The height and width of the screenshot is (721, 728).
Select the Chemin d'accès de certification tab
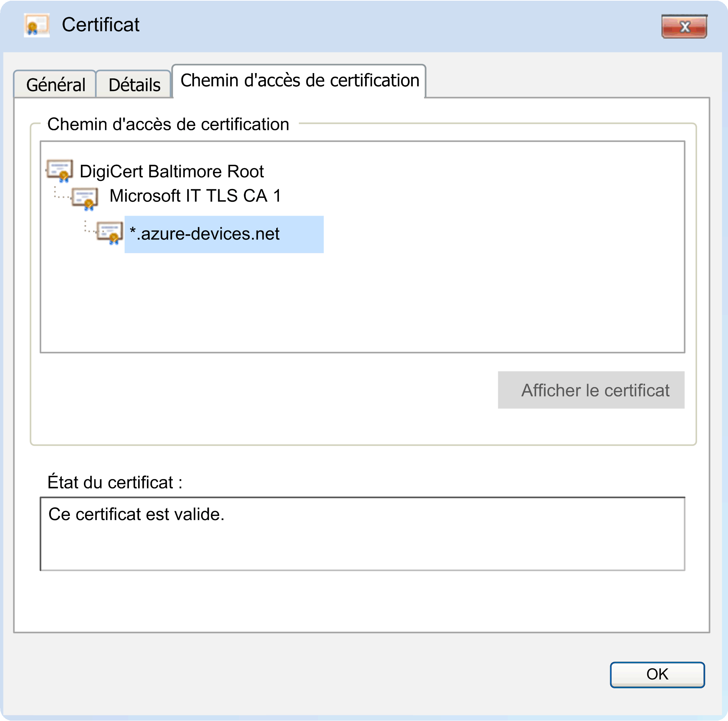tap(299, 81)
